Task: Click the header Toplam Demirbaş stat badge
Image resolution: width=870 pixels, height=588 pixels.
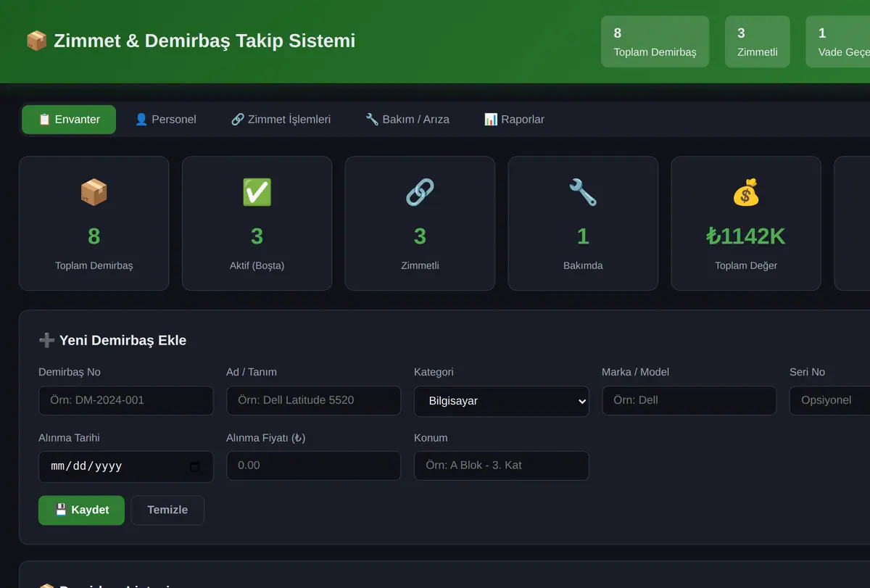Action: pos(655,42)
